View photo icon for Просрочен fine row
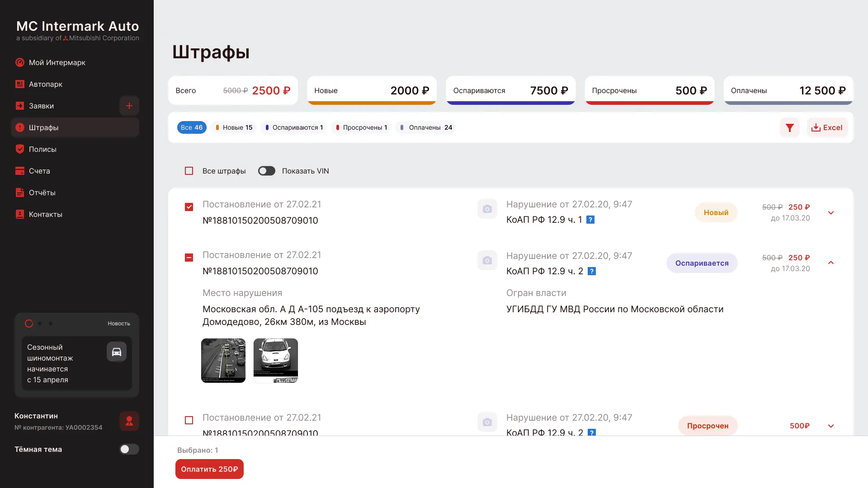Viewport: 868px width, 488px height. coord(487,422)
